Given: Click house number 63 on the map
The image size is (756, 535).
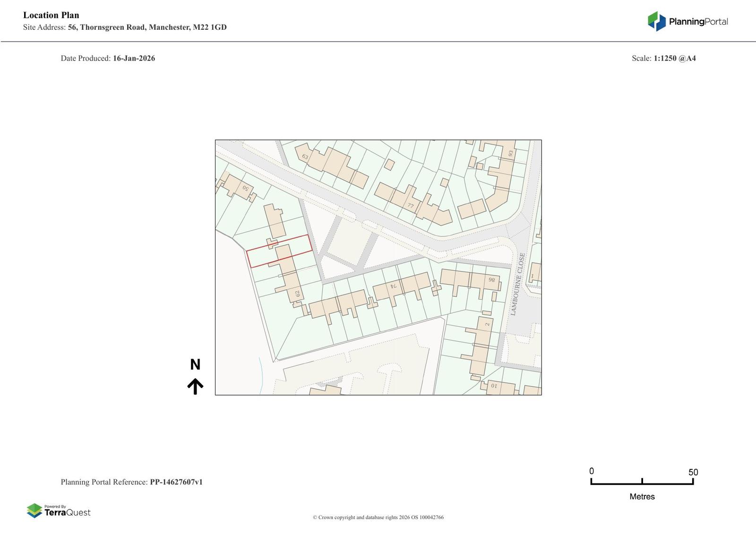Looking at the screenshot, I should (305, 156).
